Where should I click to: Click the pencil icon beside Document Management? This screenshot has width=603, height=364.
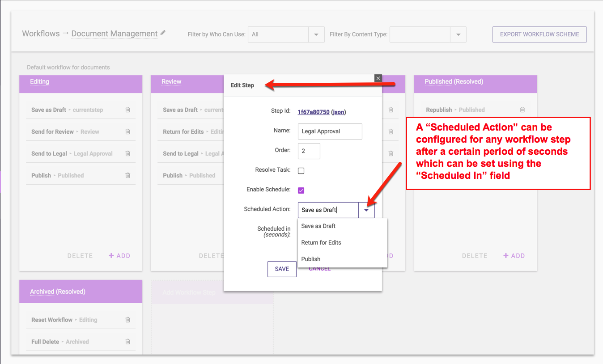[x=163, y=33]
